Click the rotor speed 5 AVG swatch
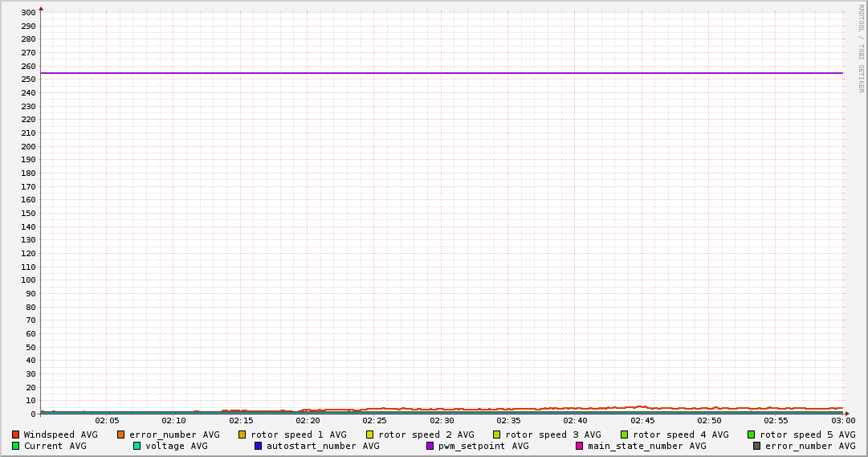868x457 pixels. pos(752,435)
